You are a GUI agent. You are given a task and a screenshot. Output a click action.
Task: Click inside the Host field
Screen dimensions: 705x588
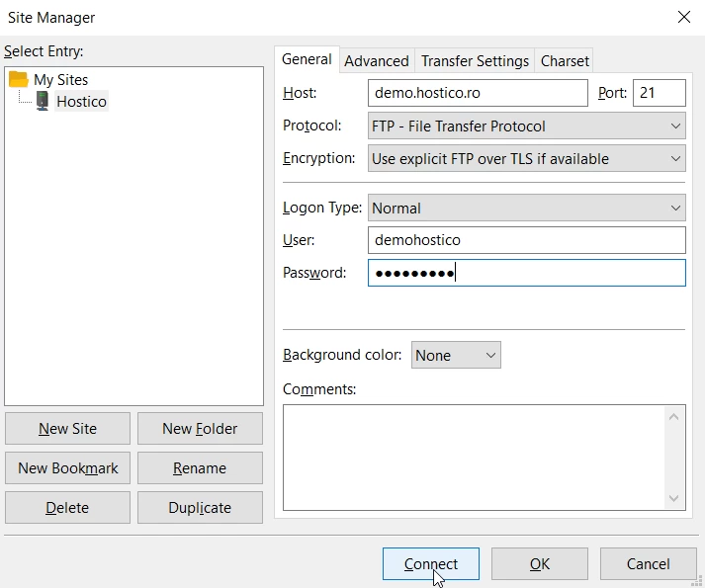click(x=478, y=93)
